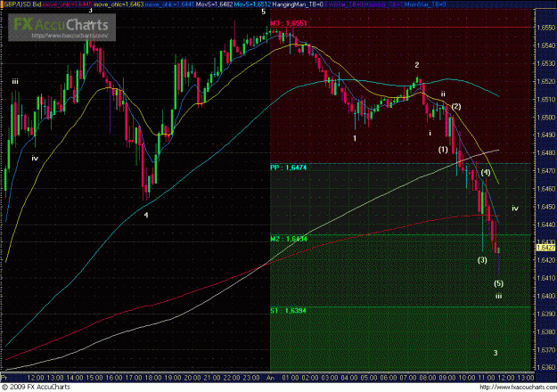
Task: Click the GBP/USD Bid symbol label
Action: click(22, 4)
